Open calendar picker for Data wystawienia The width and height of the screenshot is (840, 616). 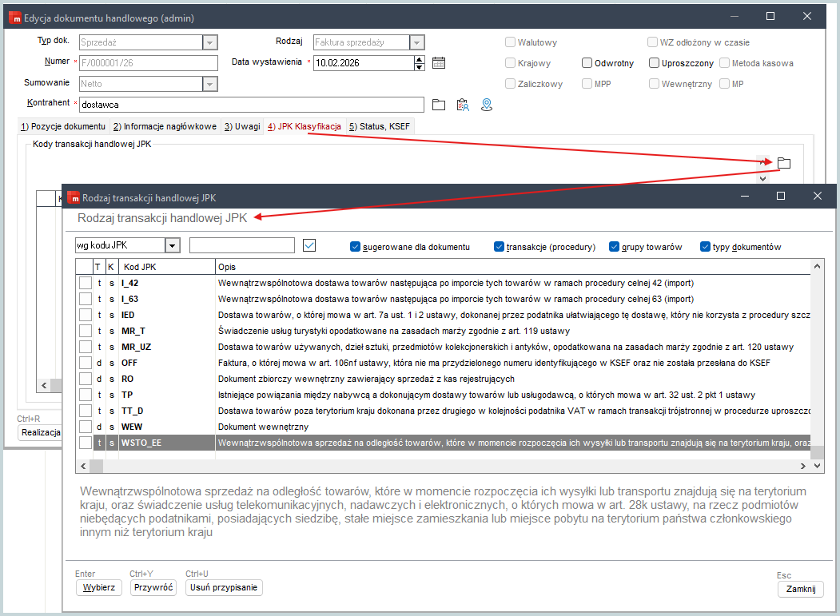[x=438, y=63]
